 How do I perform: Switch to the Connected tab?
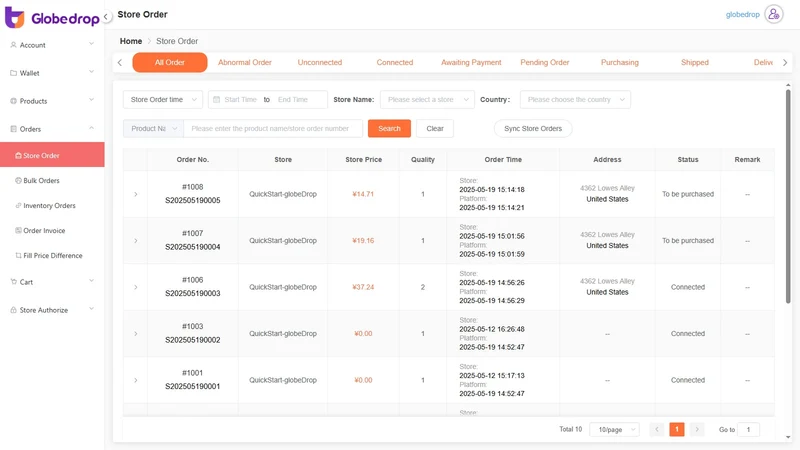click(395, 62)
